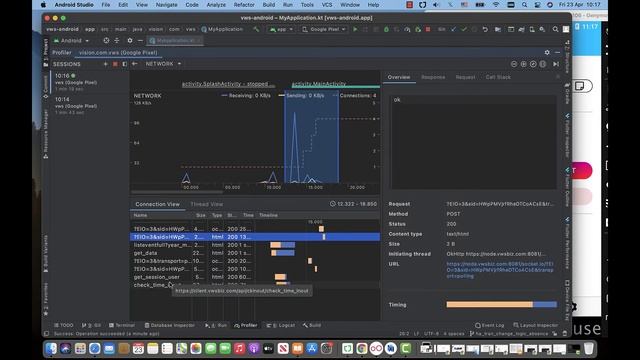The image size is (640, 360).
Task: Click Scroll from Source target icon
Action: click(x=106, y=40)
